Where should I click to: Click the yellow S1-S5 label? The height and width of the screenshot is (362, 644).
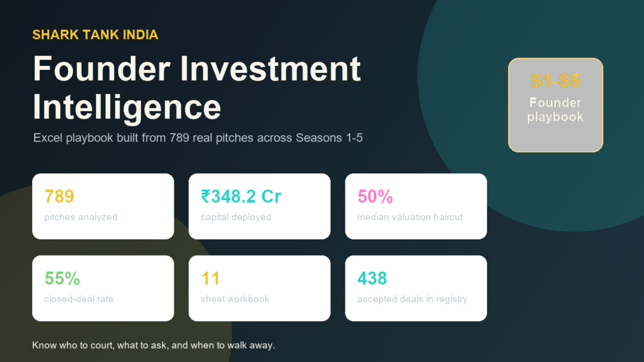(556, 81)
